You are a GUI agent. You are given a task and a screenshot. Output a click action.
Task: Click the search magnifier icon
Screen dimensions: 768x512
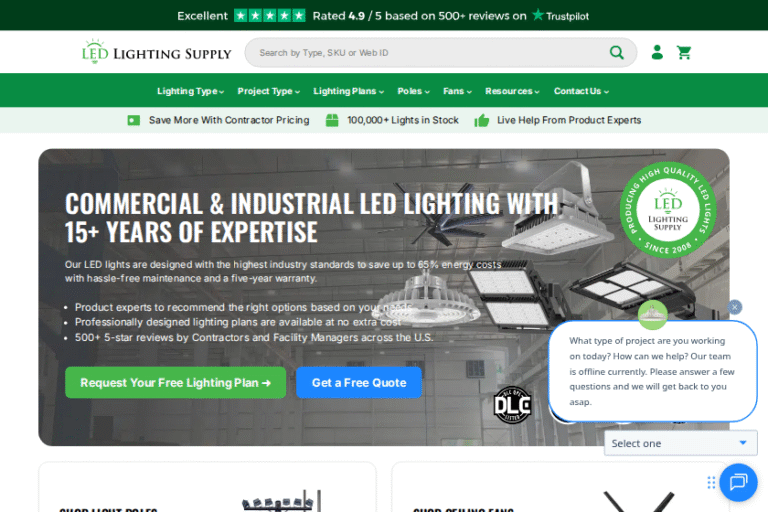tap(617, 52)
